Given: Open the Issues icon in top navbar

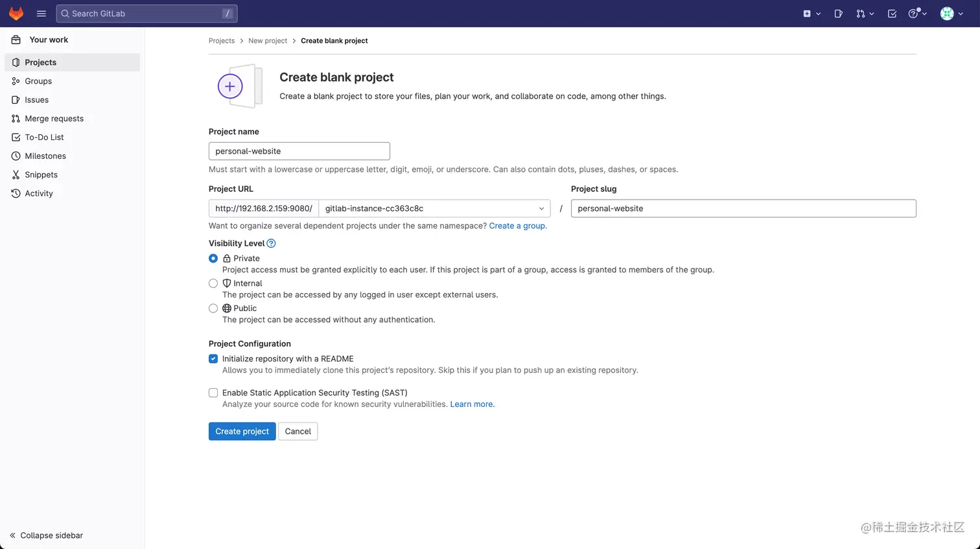Looking at the screenshot, I should pyautogui.click(x=838, y=14).
